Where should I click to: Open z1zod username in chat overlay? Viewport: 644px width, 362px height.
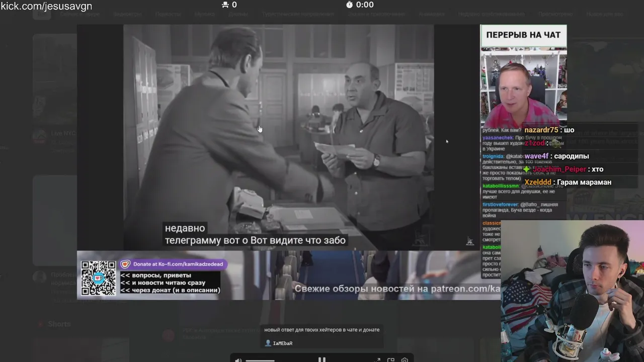pos(534,143)
